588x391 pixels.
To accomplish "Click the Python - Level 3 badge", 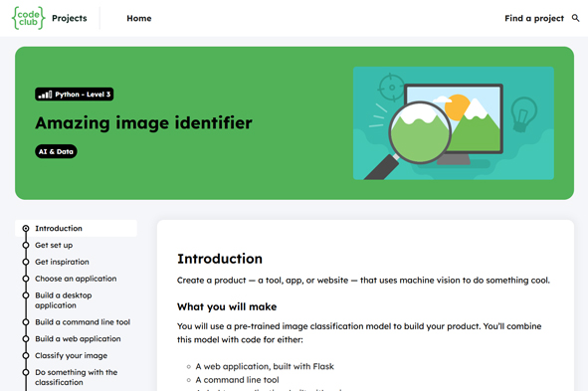I will (75, 95).
